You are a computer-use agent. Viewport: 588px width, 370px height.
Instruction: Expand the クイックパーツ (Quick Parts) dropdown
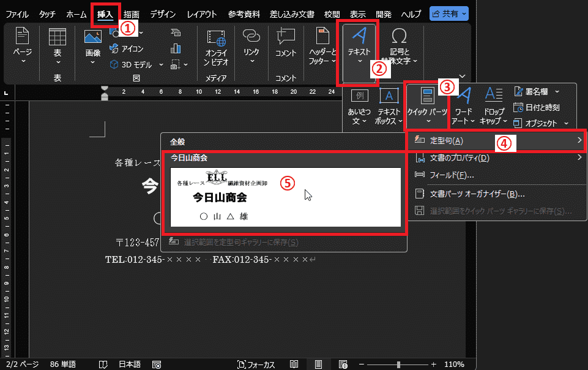coord(428,105)
